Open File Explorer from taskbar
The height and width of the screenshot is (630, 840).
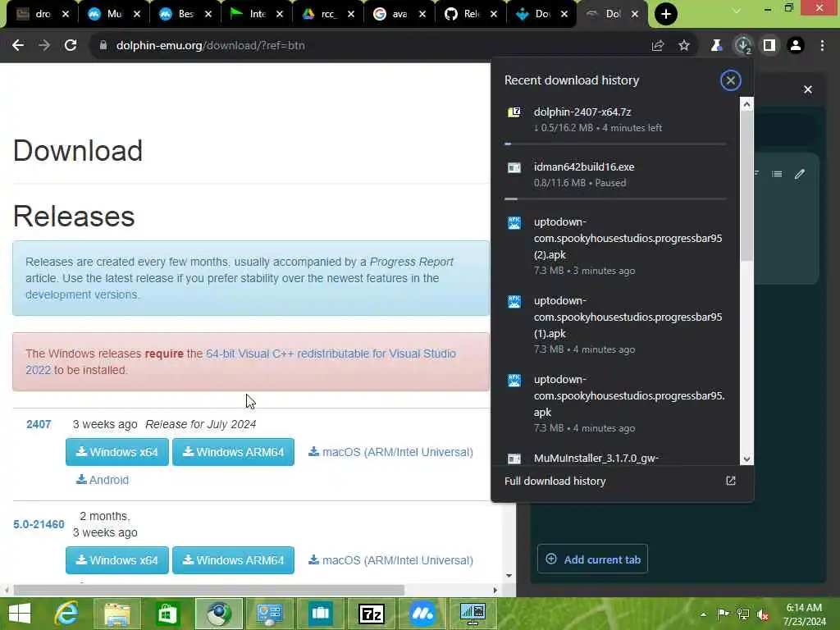click(x=117, y=614)
